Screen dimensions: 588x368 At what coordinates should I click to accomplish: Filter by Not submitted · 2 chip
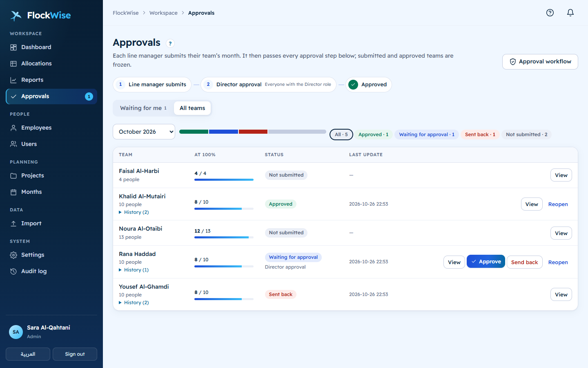[x=526, y=135]
